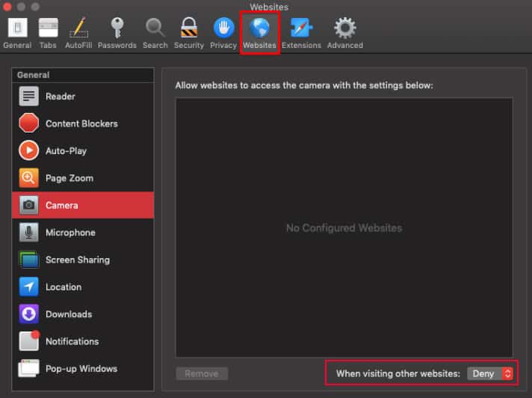Screen dimensions: 532x398
Task: Choose Content Blockers in sidebar
Action: click(x=82, y=123)
